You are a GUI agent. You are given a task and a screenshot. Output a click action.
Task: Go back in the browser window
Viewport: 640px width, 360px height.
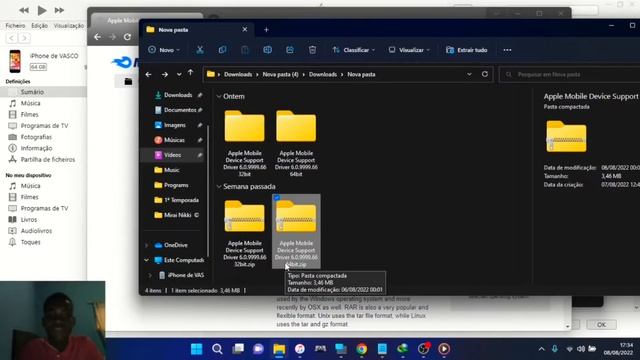pyautogui.click(x=97, y=37)
